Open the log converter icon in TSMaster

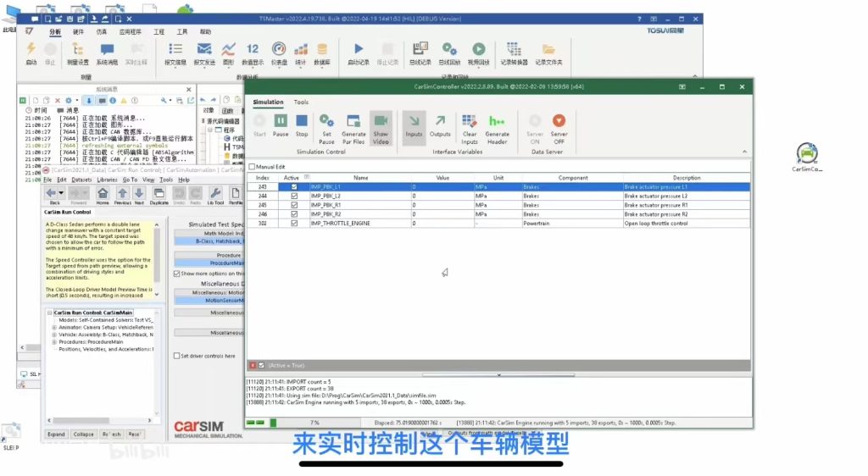[515, 53]
